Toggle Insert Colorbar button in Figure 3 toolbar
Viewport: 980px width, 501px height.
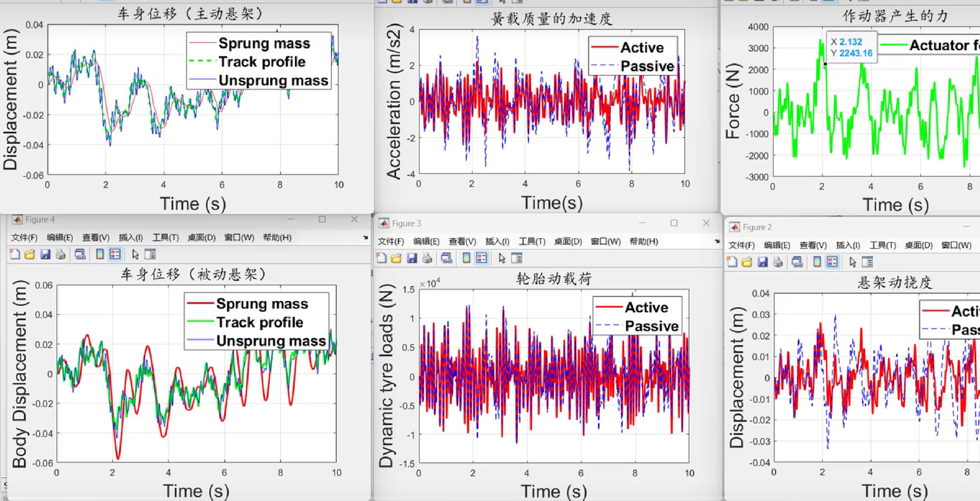tap(466, 258)
